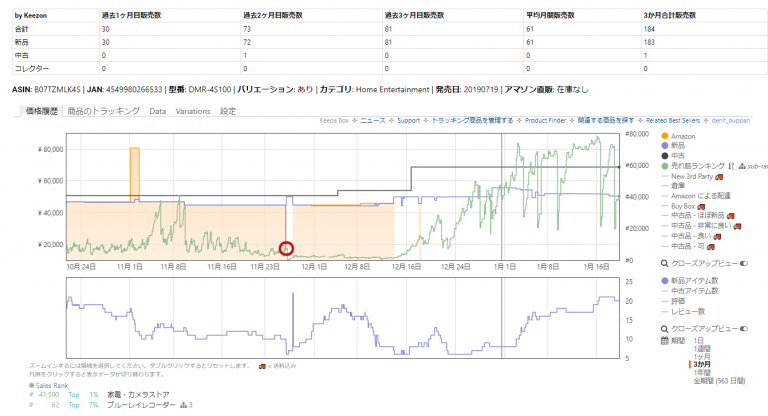Toggle the Amazon orange legend dot
The width and height of the screenshot is (768, 416).
(x=665, y=136)
